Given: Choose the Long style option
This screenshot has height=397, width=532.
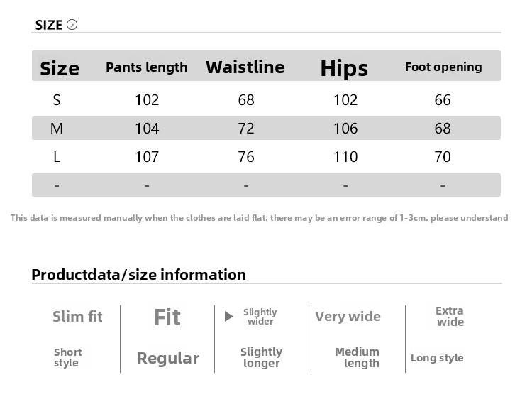Looking at the screenshot, I should 437,358.
